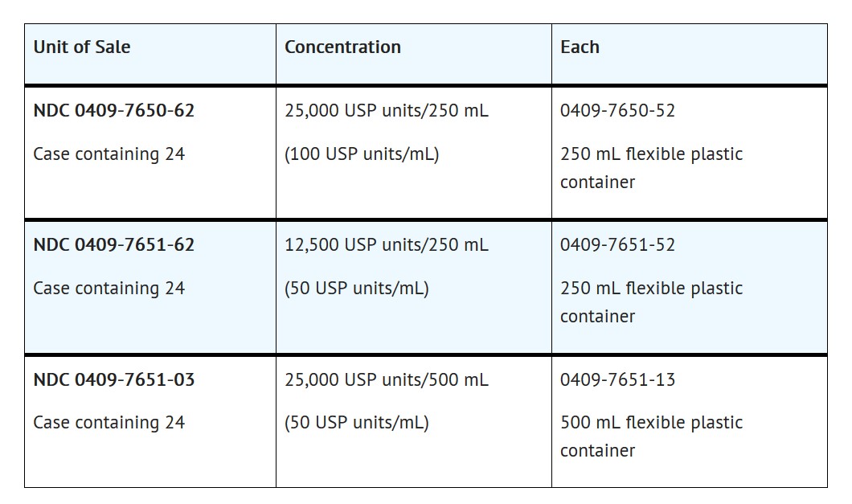The image size is (852, 504).
Task: Click the code 0409-7651-52
Action: tap(617, 245)
